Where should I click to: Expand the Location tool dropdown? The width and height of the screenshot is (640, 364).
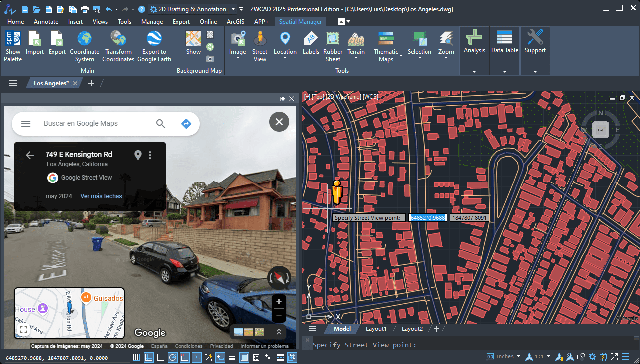click(x=285, y=58)
